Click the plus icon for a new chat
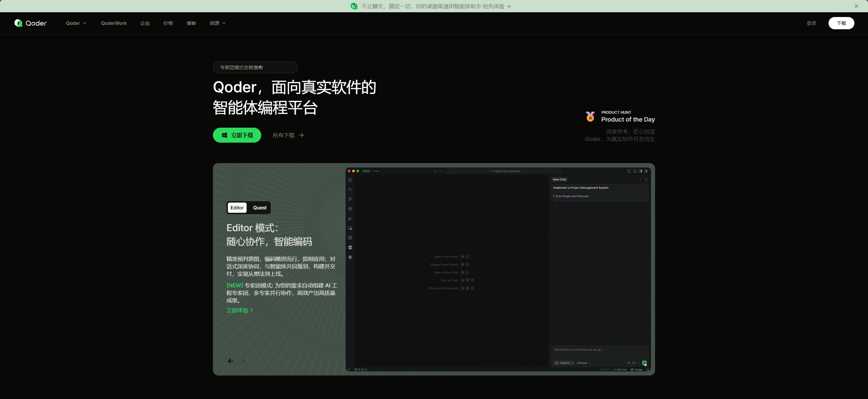Viewport: 868px width, 399px height. coord(640,179)
